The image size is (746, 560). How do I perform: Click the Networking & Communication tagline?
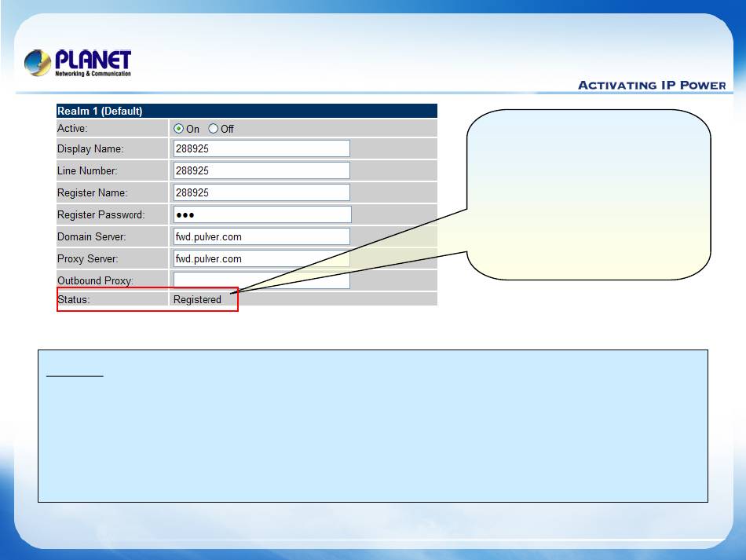point(93,74)
